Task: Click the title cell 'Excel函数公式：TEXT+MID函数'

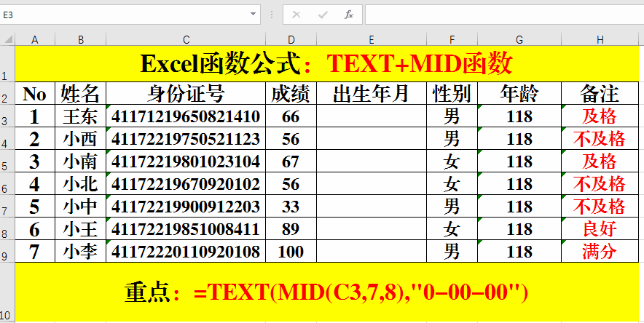Action: [327, 63]
